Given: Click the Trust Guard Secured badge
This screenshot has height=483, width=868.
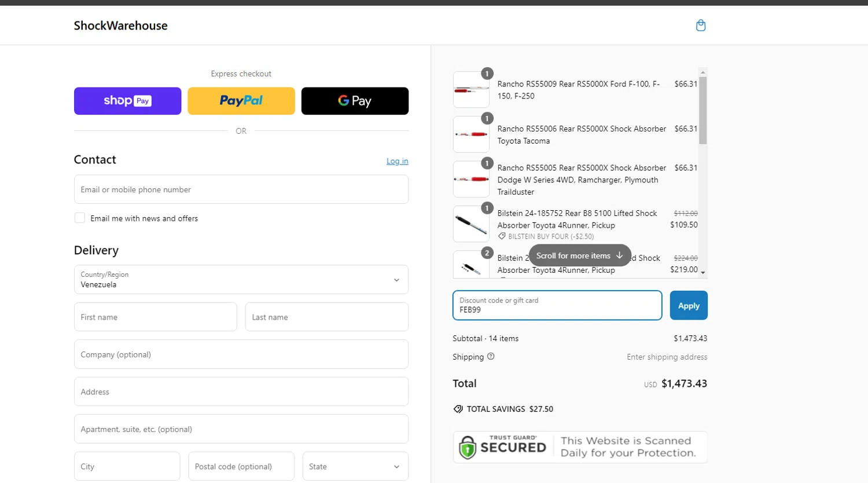Looking at the screenshot, I should click(x=580, y=447).
